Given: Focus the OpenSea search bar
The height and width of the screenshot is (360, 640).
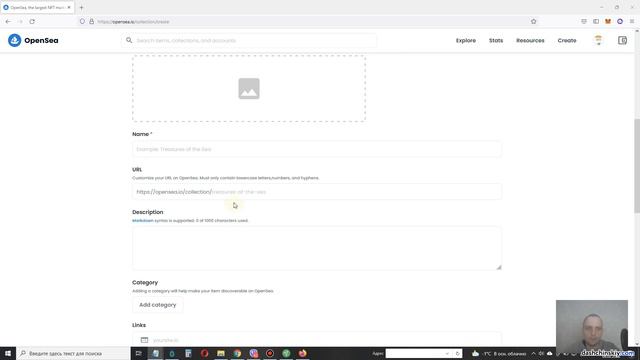Looking at the screenshot, I should (249, 40).
